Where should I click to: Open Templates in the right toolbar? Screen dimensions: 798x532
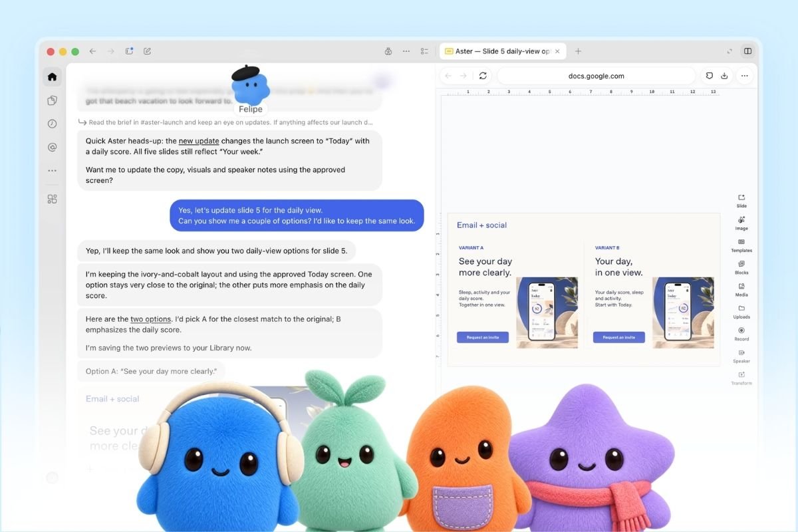(741, 245)
